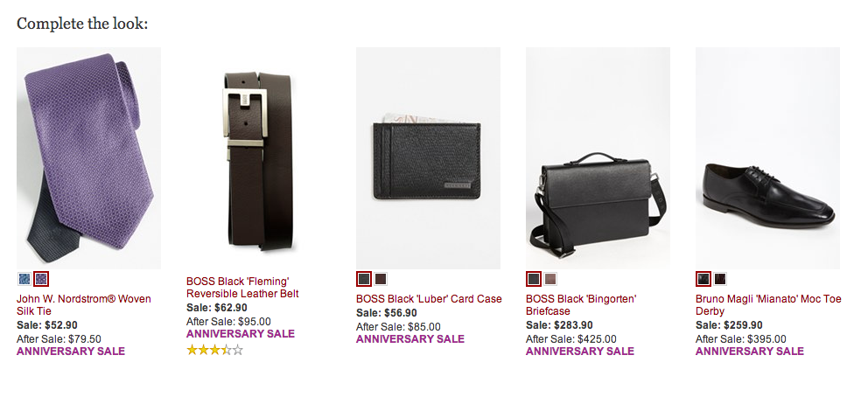Open BOSS Black 'Luber' Card Case link

[x=429, y=299]
